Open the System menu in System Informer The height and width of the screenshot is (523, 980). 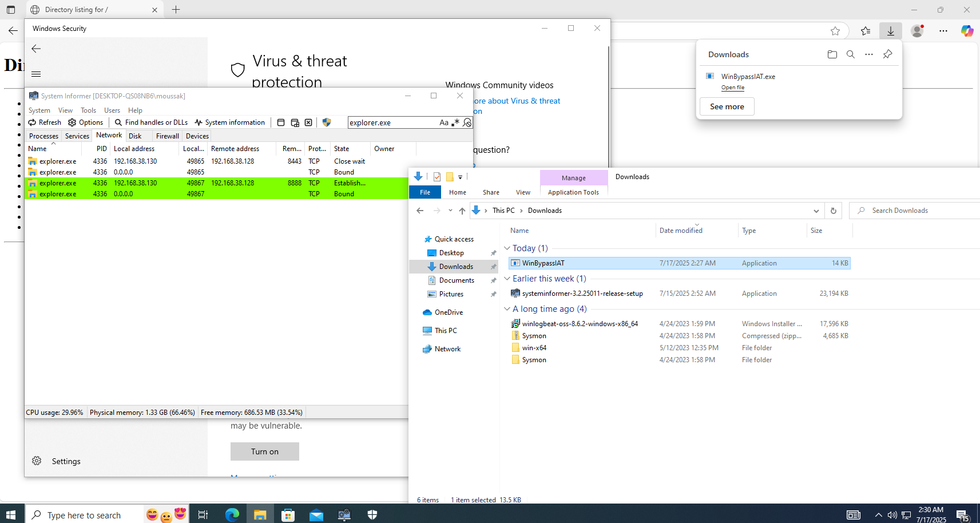coord(39,110)
